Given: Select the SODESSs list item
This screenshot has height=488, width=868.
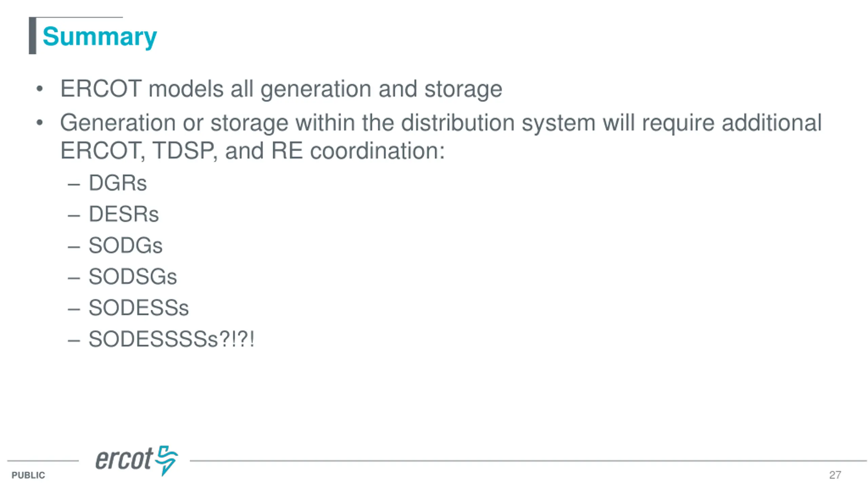Looking at the screenshot, I should pyautogui.click(x=139, y=308).
